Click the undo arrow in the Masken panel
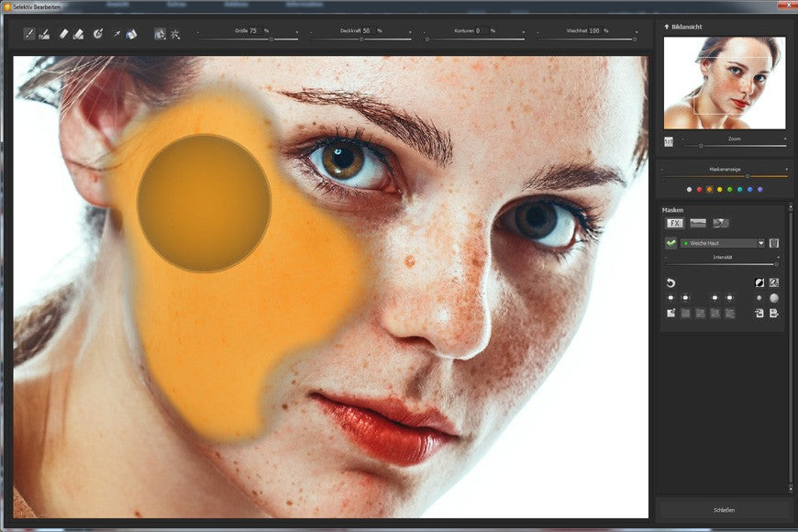 click(x=671, y=283)
